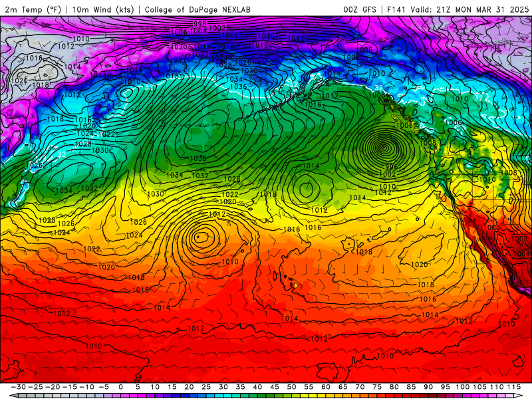Image resolution: width=532 pixels, height=399 pixels.
Task: Click the -20 value on the color scale
Action: point(53,387)
